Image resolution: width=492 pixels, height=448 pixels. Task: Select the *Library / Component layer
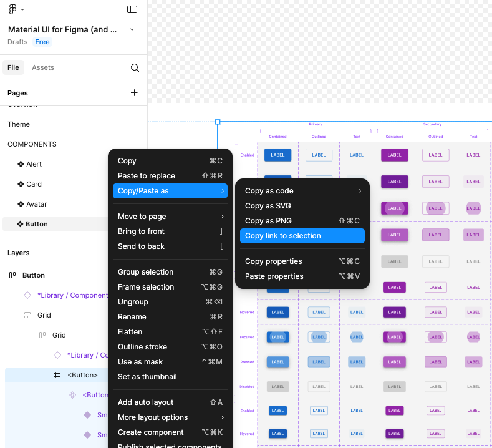coord(72,295)
